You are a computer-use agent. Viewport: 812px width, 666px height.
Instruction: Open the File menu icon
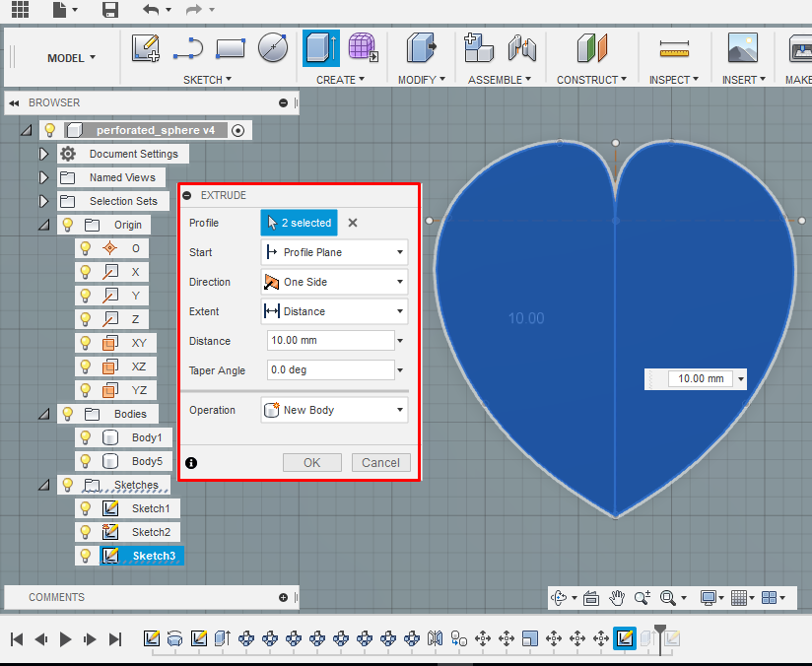pyautogui.click(x=60, y=9)
